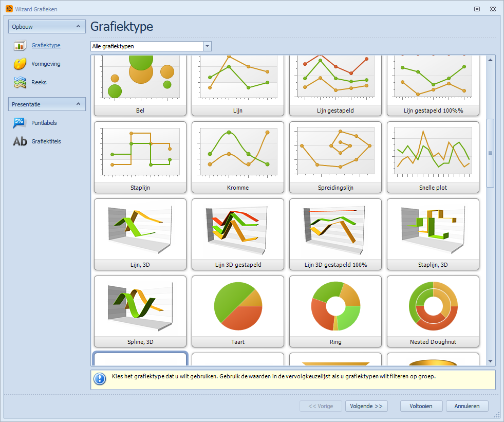
Task: Open Vormgeving via its paint icon
Action: click(x=20, y=64)
